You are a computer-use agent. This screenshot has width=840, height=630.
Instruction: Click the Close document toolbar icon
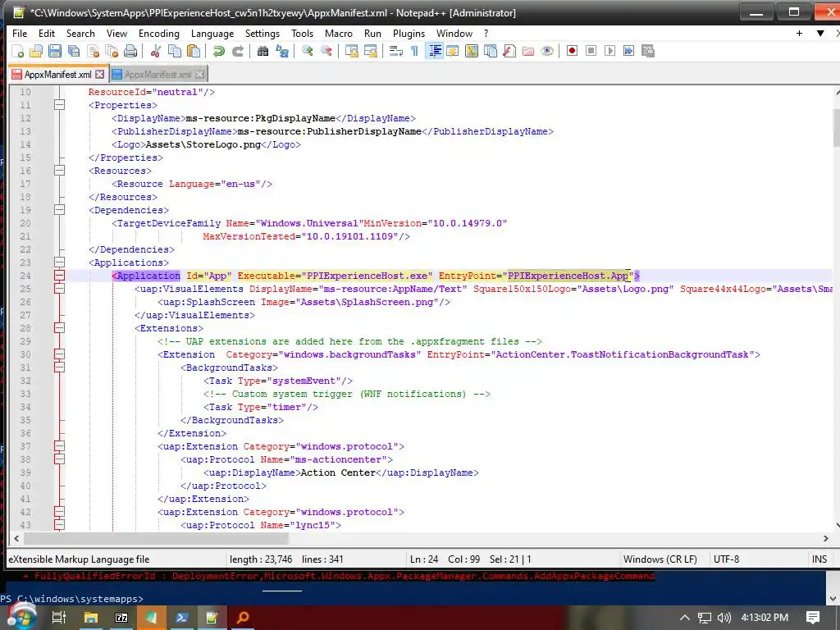click(x=93, y=51)
